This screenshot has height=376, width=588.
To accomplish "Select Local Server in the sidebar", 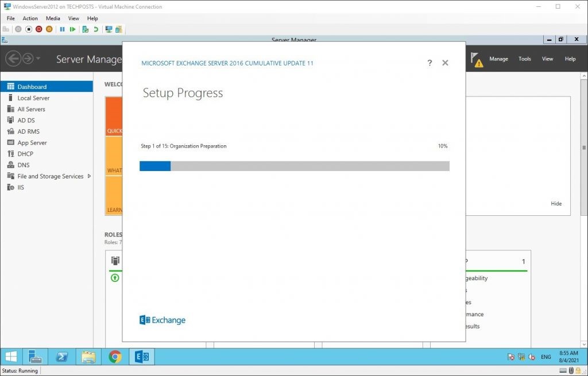I will (33, 98).
